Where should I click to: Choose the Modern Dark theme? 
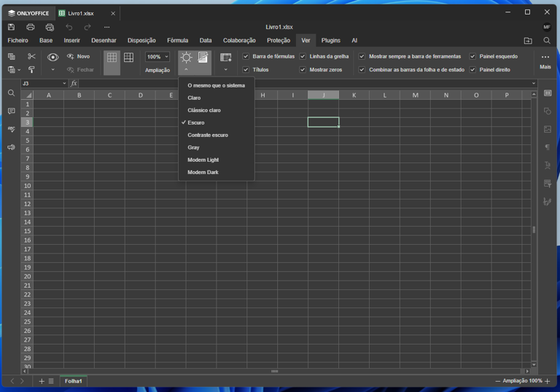(217, 172)
